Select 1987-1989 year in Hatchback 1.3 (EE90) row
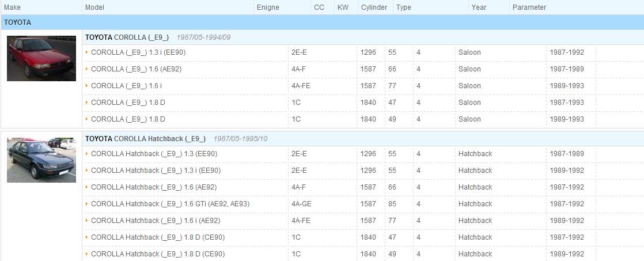This screenshot has width=644, height=261. click(x=567, y=154)
